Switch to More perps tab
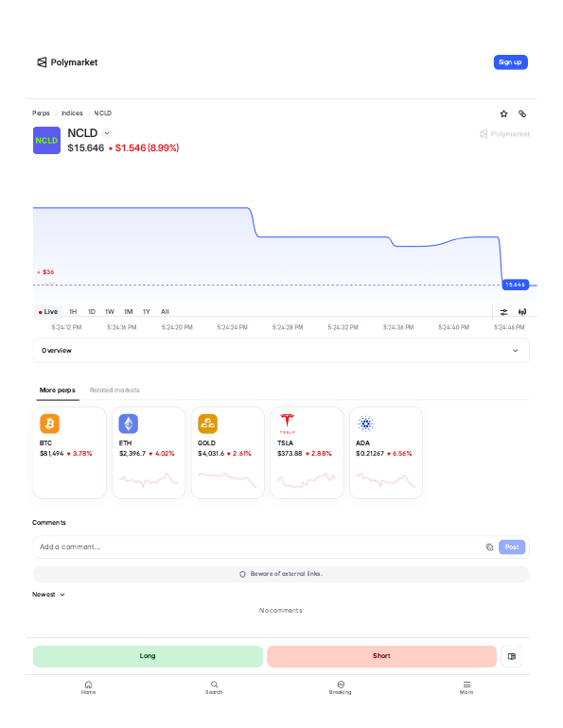Screen dimensions: 563x728 pos(58,390)
